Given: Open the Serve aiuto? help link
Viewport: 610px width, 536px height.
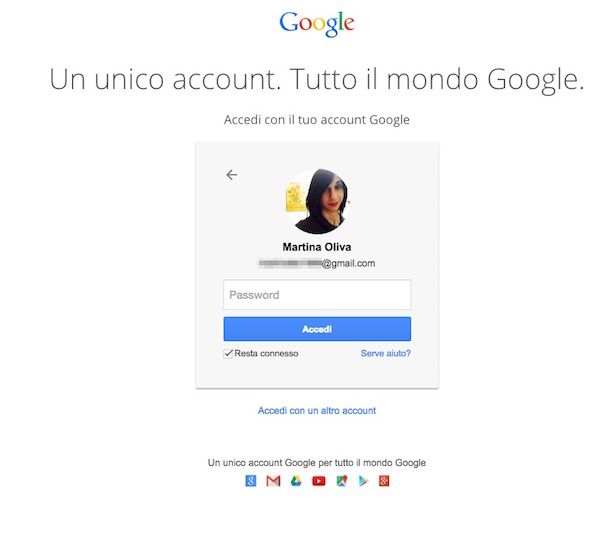Looking at the screenshot, I should click(x=386, y=353).
